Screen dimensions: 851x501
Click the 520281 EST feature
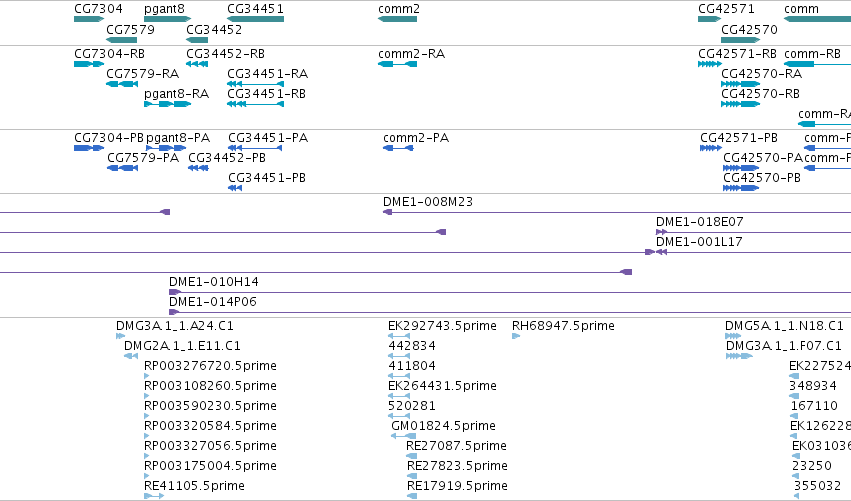[x=399, y=416]
